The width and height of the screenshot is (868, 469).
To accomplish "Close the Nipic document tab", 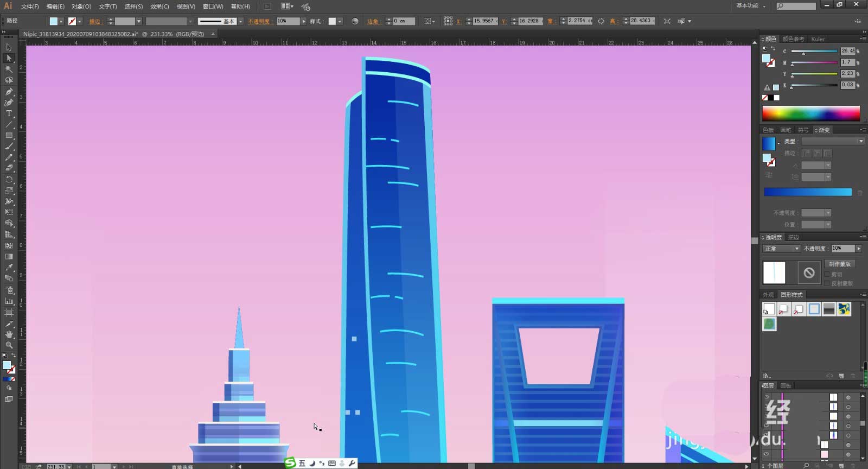I will (x=213, y=34).
